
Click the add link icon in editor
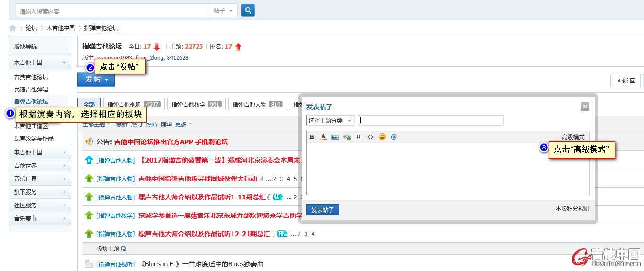point(347,137)
